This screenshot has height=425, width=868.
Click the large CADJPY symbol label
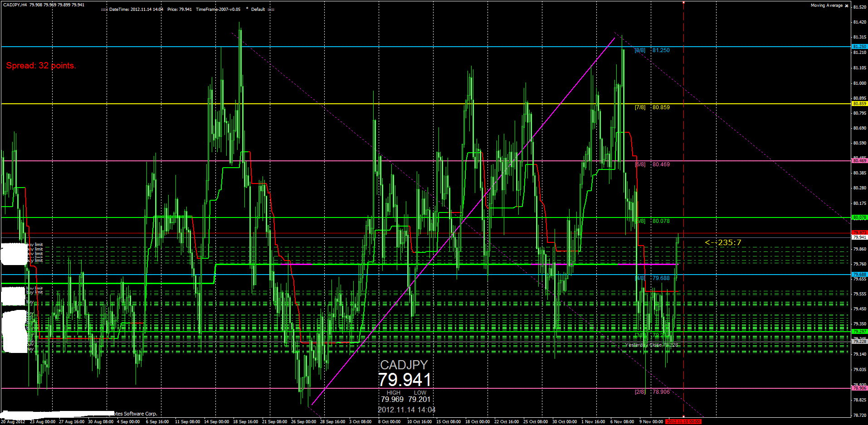(404, 365)
